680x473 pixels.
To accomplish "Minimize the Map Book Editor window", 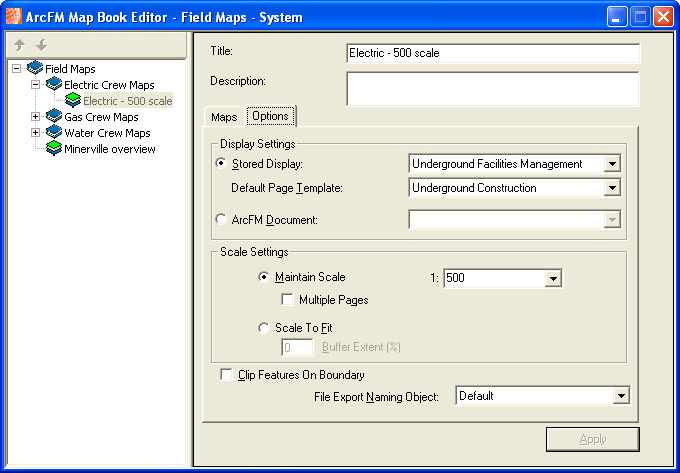I will click(x=616, y=17).
